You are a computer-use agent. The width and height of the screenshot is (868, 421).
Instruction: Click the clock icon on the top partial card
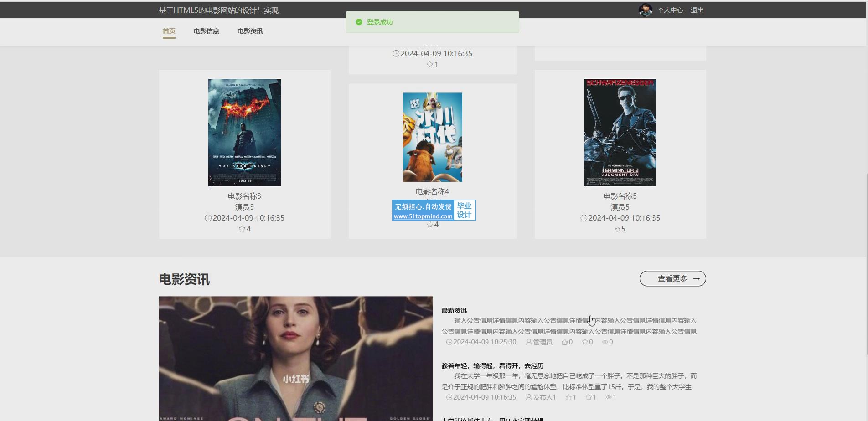[396, 53]
